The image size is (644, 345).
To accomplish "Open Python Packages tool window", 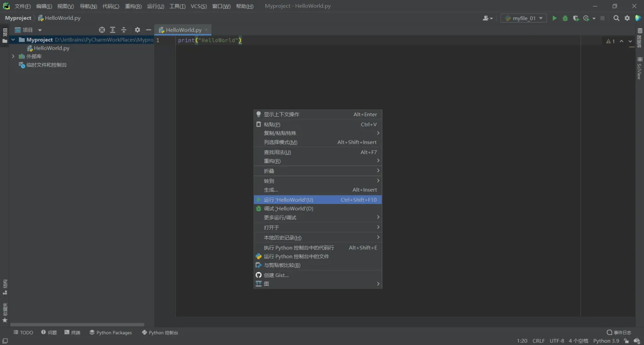I will [x=111, y=333].
